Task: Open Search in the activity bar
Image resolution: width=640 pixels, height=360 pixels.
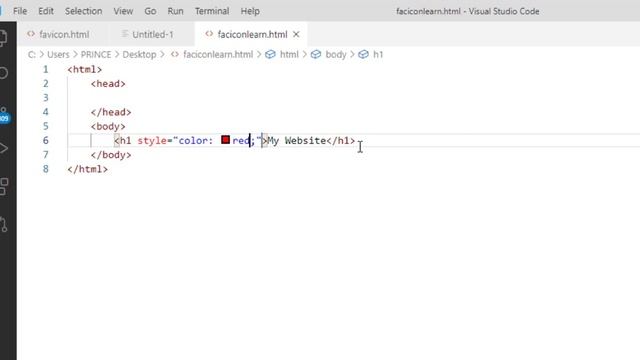Action: pos(3,73)
